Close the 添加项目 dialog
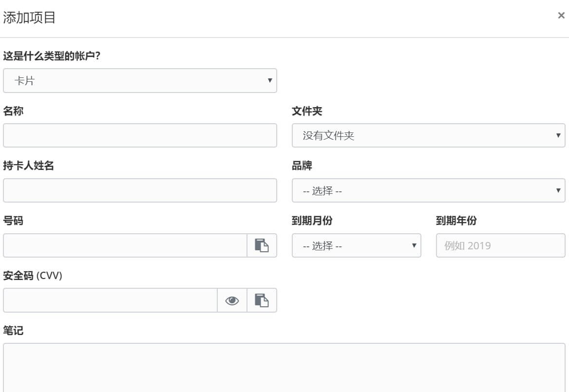 (x=561, y=16)
